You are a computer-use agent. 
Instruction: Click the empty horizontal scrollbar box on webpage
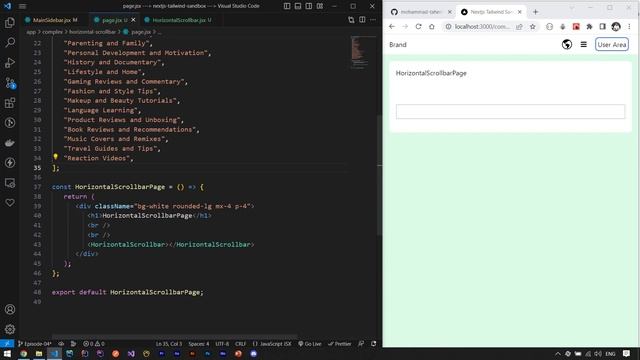(x=510, y=111)
